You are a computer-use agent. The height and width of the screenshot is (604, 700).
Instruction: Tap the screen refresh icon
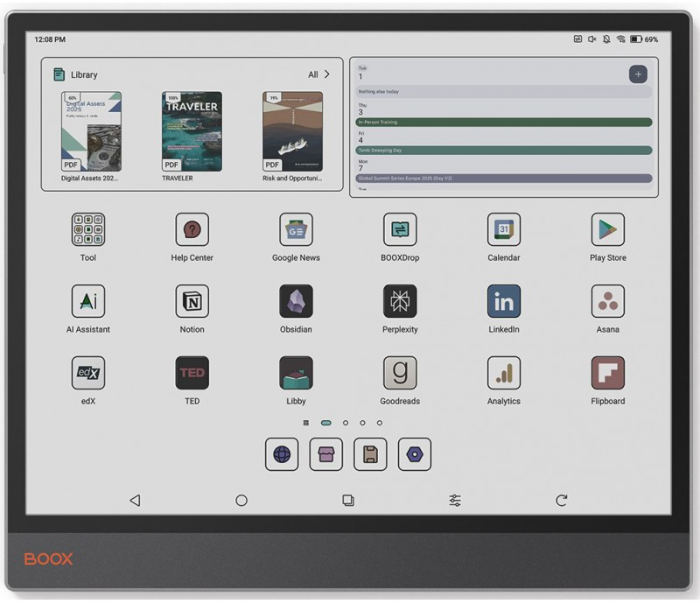(562, 501)
